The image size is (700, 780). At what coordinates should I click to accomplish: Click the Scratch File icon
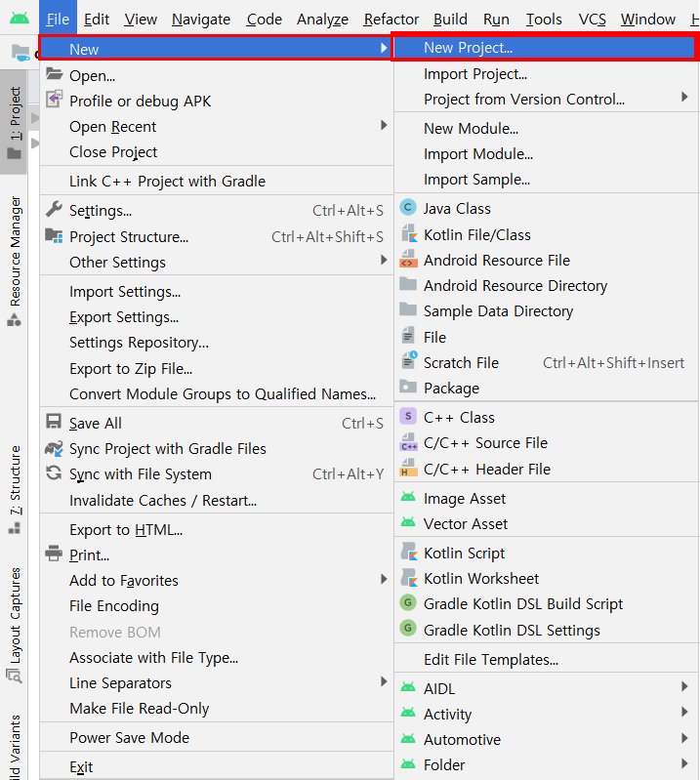tap(409, 360)
